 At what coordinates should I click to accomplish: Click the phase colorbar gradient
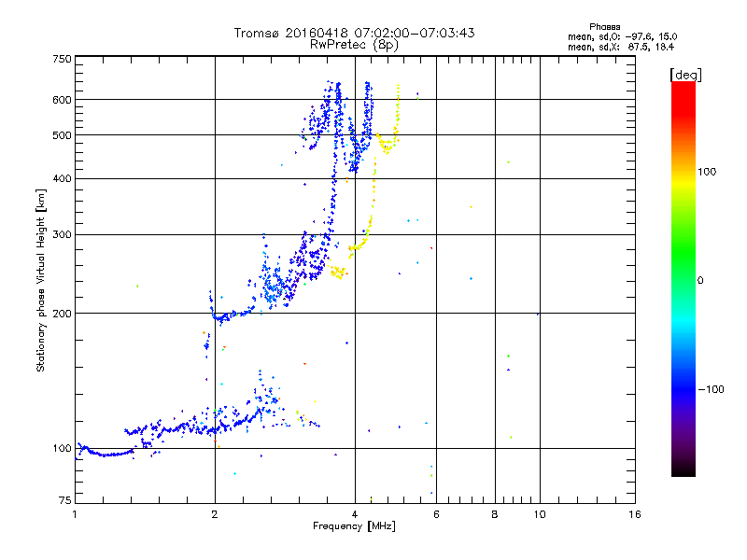[x=684, y=279]
